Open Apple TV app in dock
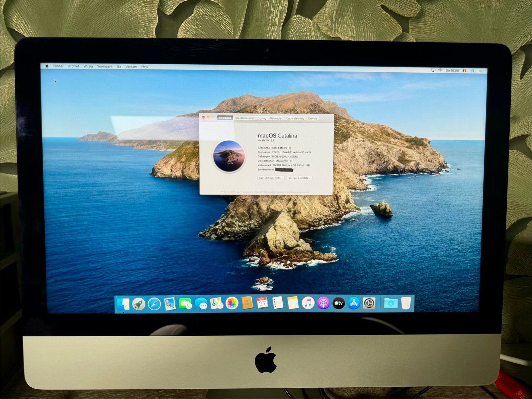The height and width of the screenshot is (399, 532). 339,303
